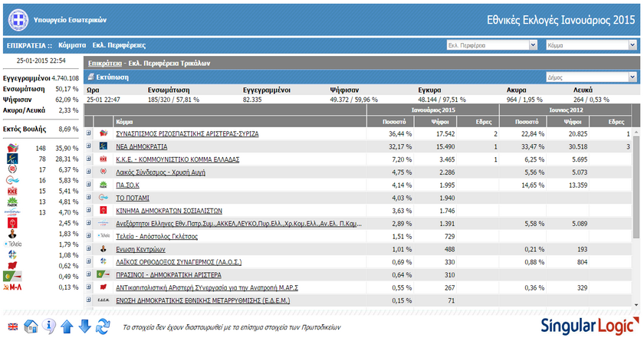Open the ΑΝΤικαπιταλιστική ΑΡιστερή Συνεργασία link
Viewport: 644px width, 341px height.
coord(207,287)
